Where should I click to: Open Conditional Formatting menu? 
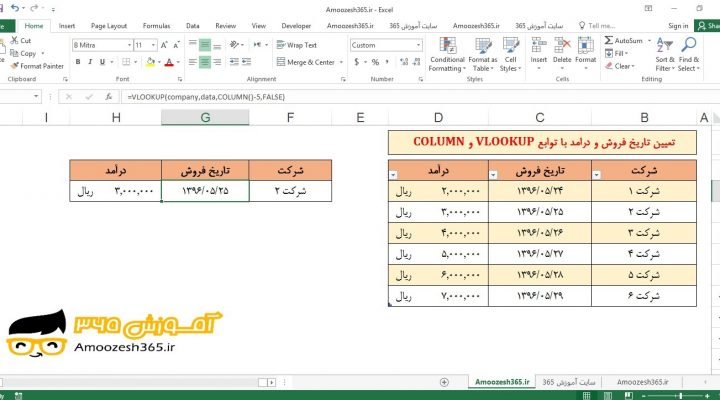coord(447,54)
